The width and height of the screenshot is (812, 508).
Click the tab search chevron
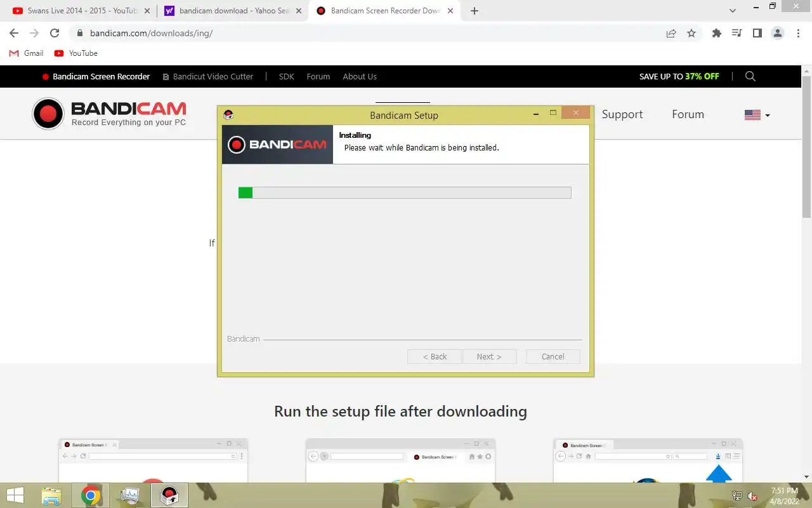pyautogui.click(x=733, y=11)
